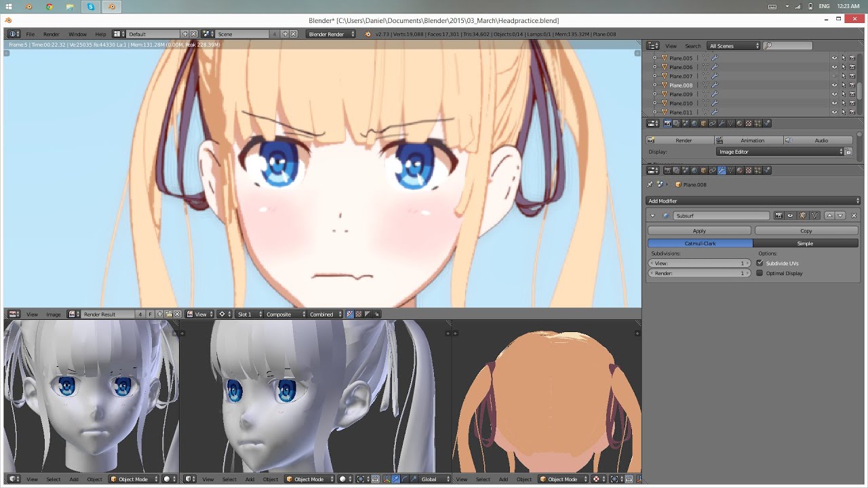
Task: Open the Render menu in the info header
Action: tap(52, 34)
